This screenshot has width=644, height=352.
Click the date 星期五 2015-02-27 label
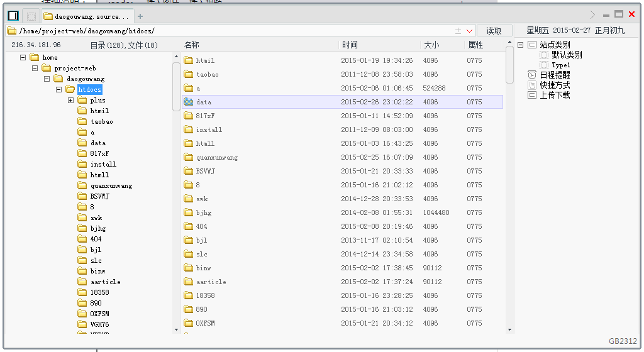pos(558,30)
